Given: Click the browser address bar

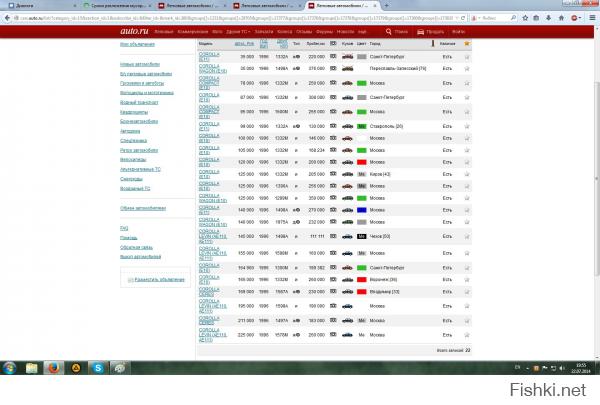Looking at the screenshot, I should click(235, 18).
